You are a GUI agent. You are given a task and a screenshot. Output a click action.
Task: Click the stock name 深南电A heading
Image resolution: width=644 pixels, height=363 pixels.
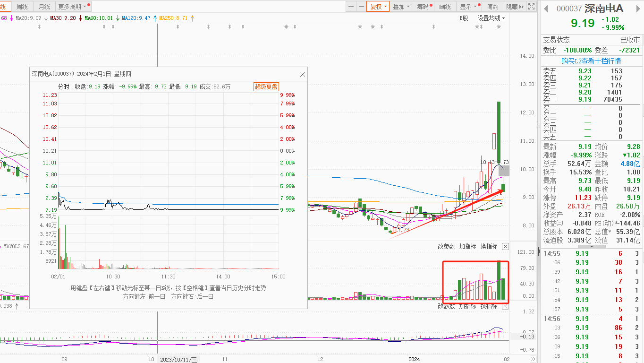(x=603, y=9)
